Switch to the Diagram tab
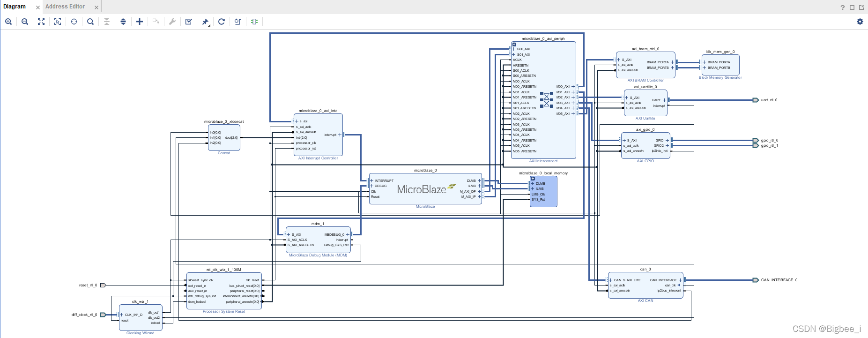The height and width of the screenshot is (338, 868). pos(15,7)
